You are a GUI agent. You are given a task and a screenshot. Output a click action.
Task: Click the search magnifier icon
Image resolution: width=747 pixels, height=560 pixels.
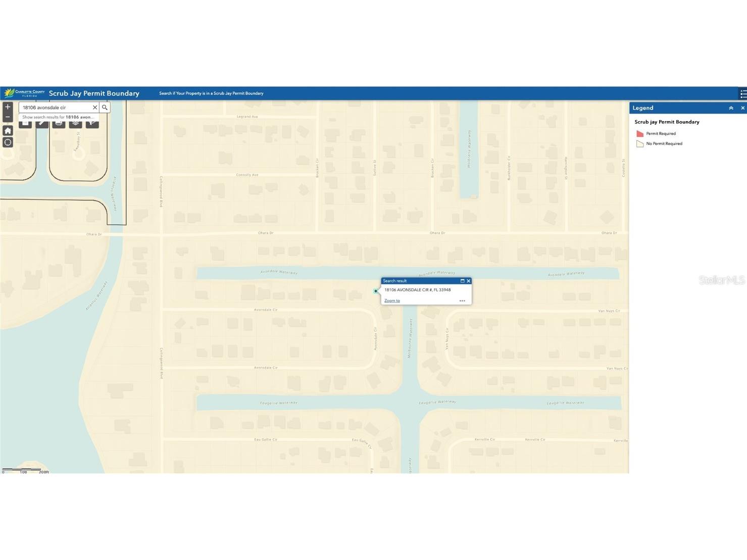coord(104,107)
